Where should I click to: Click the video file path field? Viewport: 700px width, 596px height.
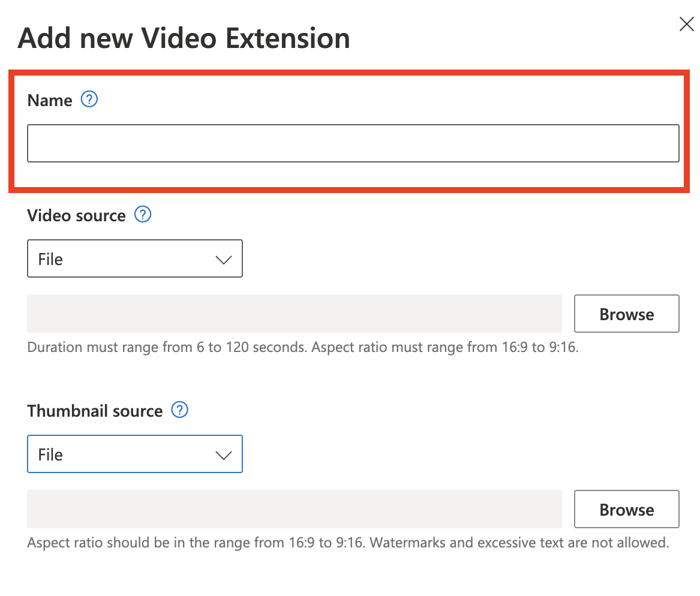pos(294,314)
